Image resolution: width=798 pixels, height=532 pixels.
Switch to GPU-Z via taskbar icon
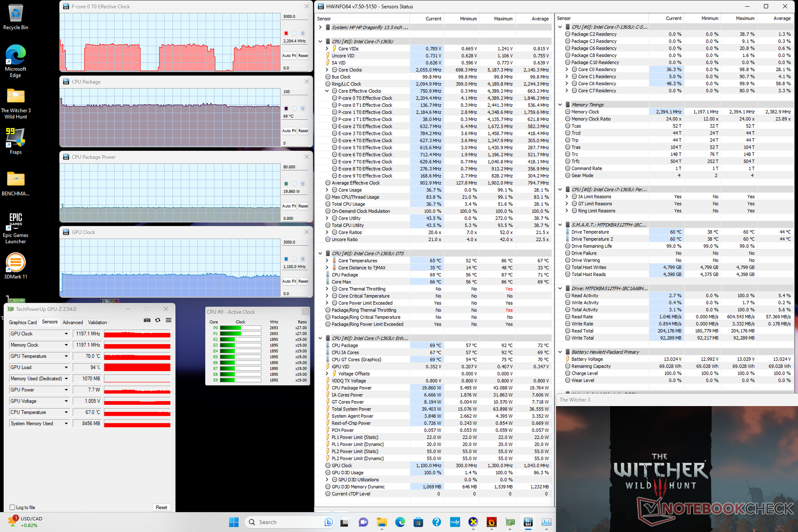(510, 522)
